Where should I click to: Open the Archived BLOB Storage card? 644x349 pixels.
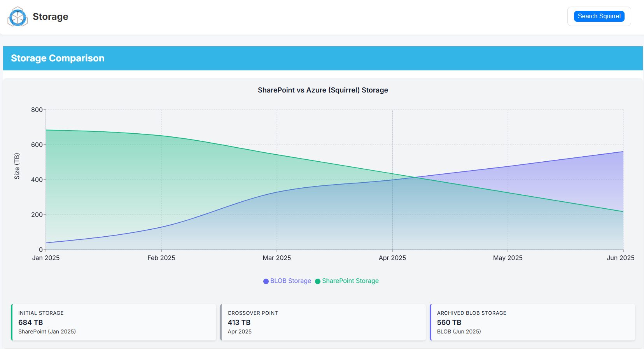(x=532, y=322)
